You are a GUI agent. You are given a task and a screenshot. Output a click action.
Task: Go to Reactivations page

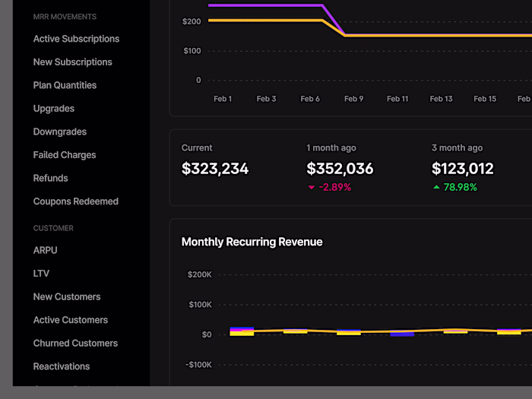click(x=62, y=366)
